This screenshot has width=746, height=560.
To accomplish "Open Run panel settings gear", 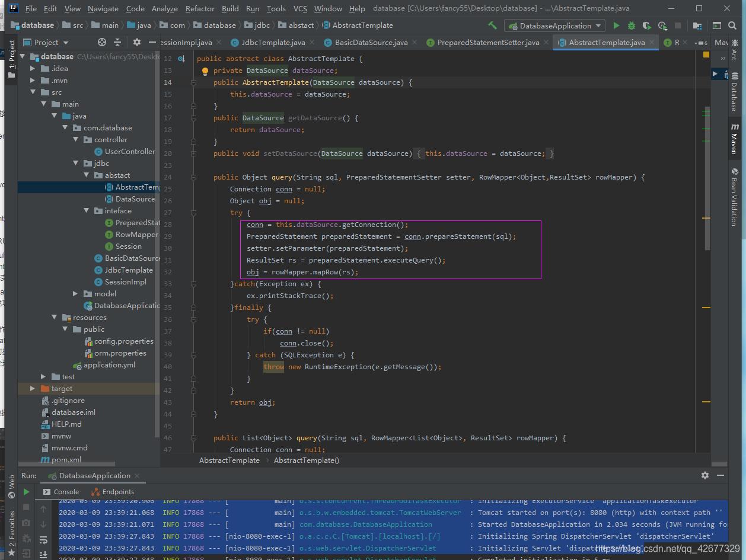I will (x=705, y=475).
